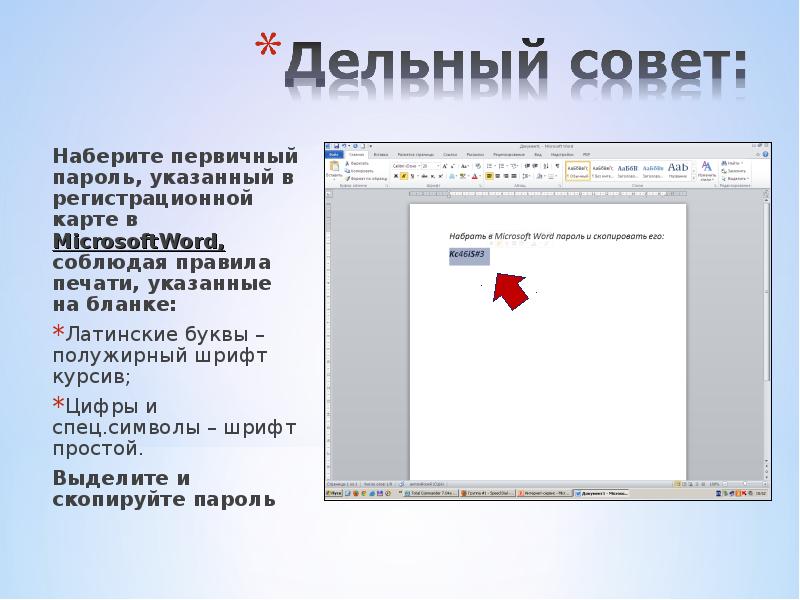Toggle Bold (Ж) formatting
The height and width of the screenshot is (600, 800).
click(x=396, y=176)
